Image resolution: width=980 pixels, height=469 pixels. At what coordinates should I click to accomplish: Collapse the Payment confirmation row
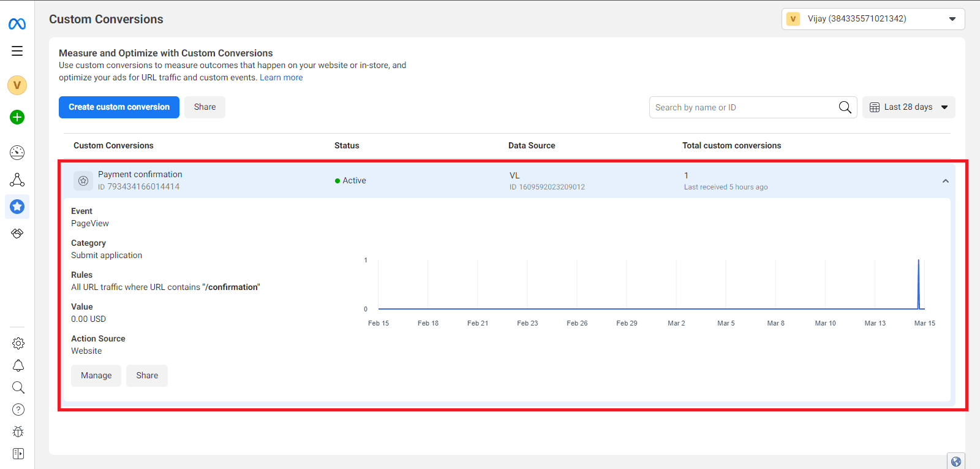[945, 181]
